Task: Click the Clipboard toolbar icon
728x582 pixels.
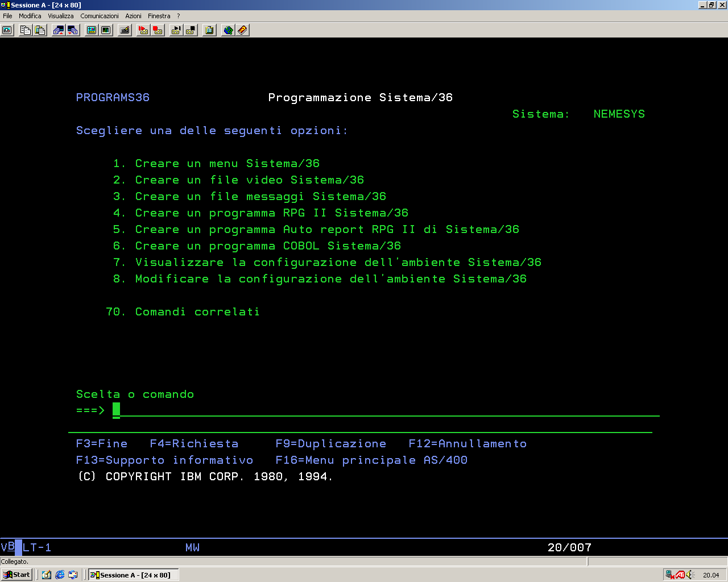Action: pos(209,30)
